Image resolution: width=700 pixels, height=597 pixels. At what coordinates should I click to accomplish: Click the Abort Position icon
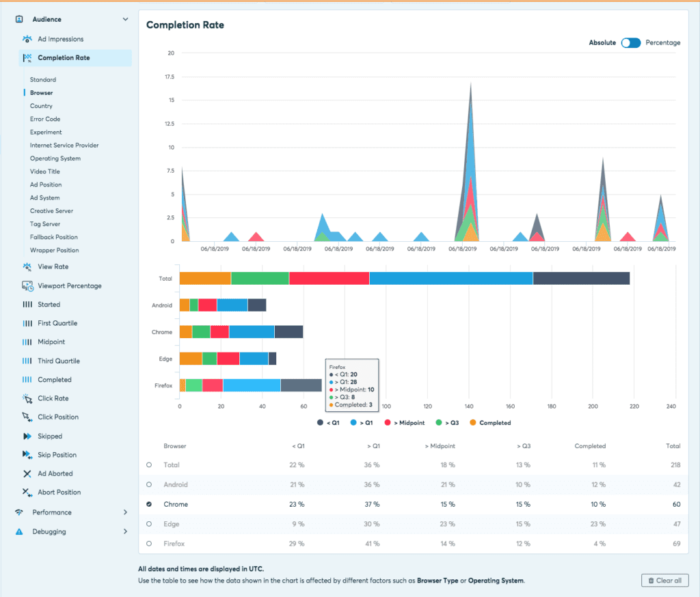click(27, 492)
